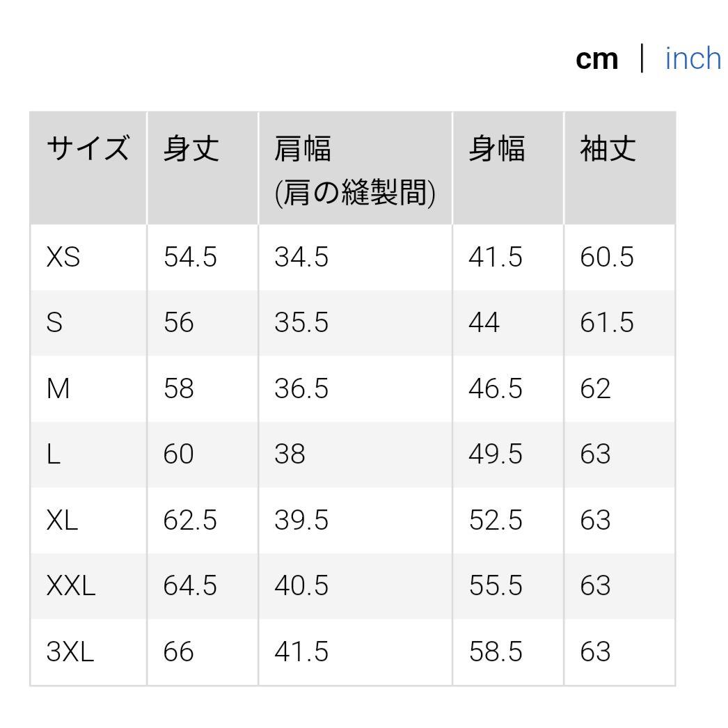Click the 身幅 column header
This screenshot has height=728, width=728.
(497, 148)
